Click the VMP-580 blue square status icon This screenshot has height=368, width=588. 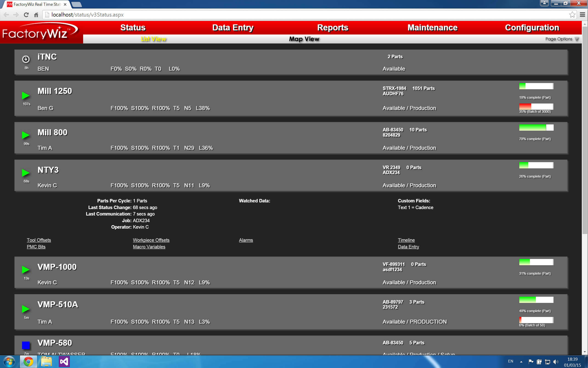click(26, 345)
